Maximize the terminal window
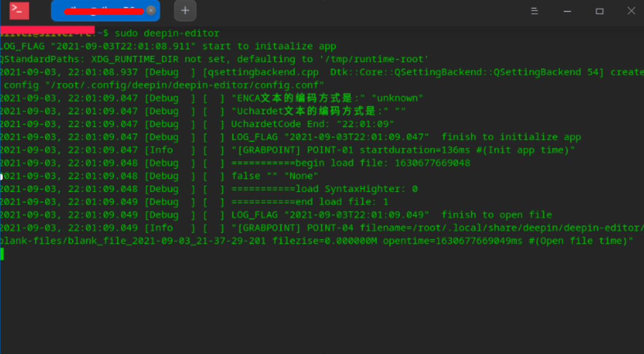 pyautogui.click(x=600, y=11)
